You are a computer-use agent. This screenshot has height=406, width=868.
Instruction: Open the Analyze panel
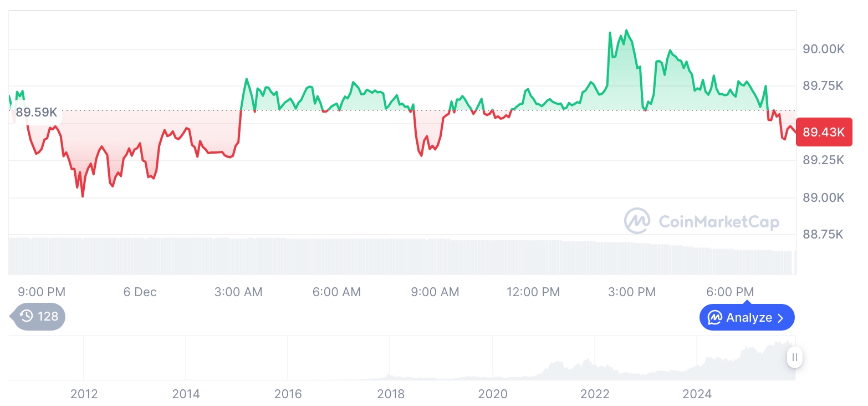[x=747, y=318]
